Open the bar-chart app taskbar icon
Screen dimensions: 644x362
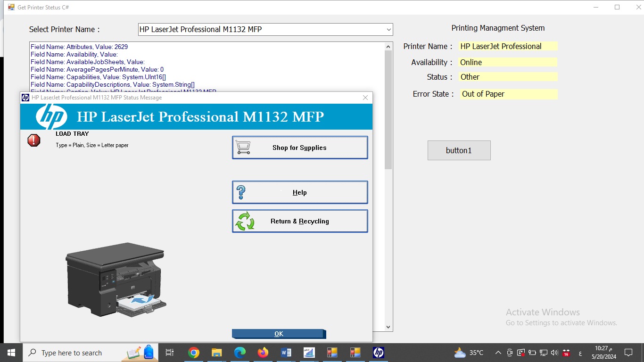click(309, 353)
